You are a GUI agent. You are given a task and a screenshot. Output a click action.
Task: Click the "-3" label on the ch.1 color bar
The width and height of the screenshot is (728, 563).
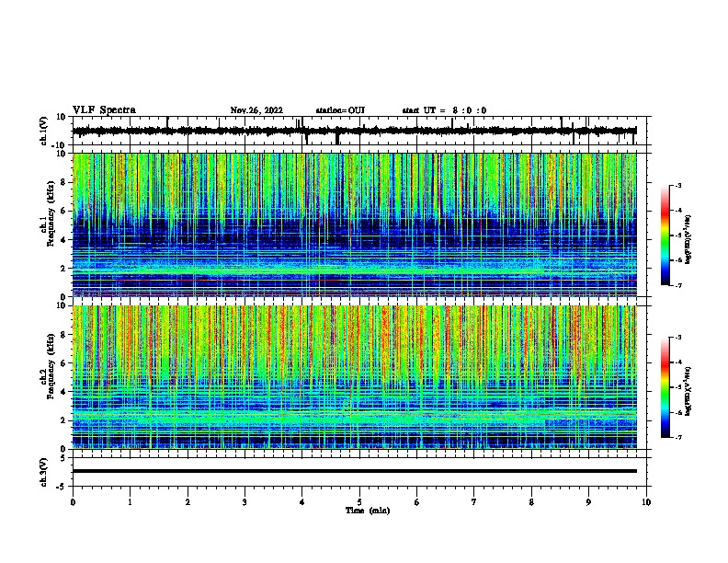(x=677, y=185)
